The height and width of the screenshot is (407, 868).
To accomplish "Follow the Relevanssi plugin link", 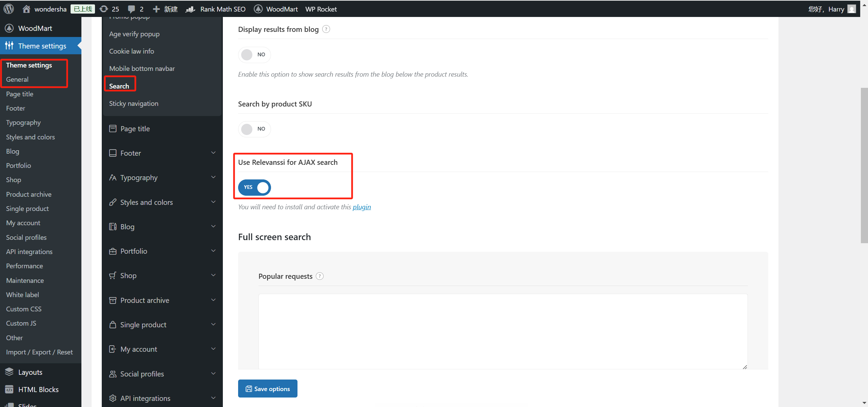I will (362, 207).
